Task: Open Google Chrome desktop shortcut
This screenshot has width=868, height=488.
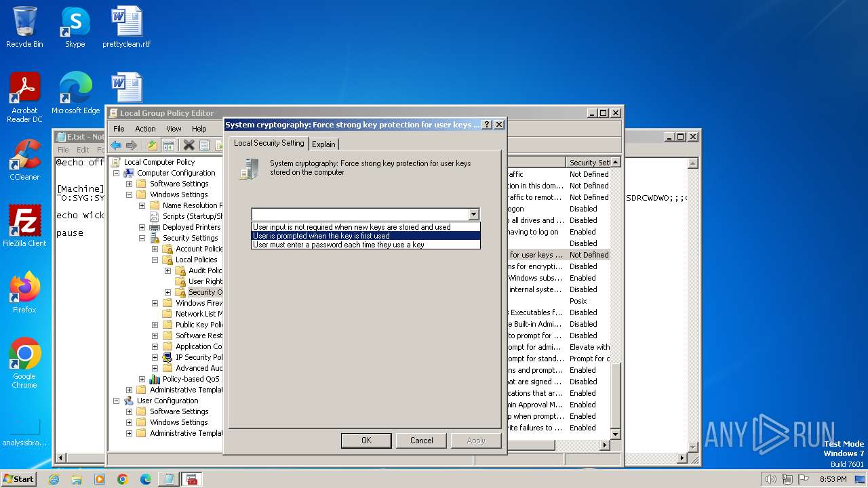Action: (x=24, y=363)
